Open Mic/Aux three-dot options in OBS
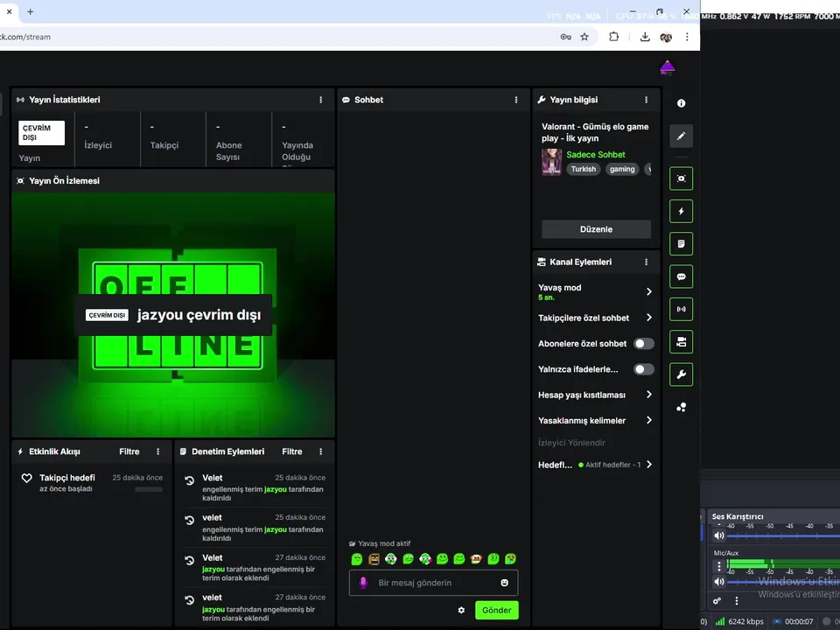Screen dimensions: 840x630 719,566
